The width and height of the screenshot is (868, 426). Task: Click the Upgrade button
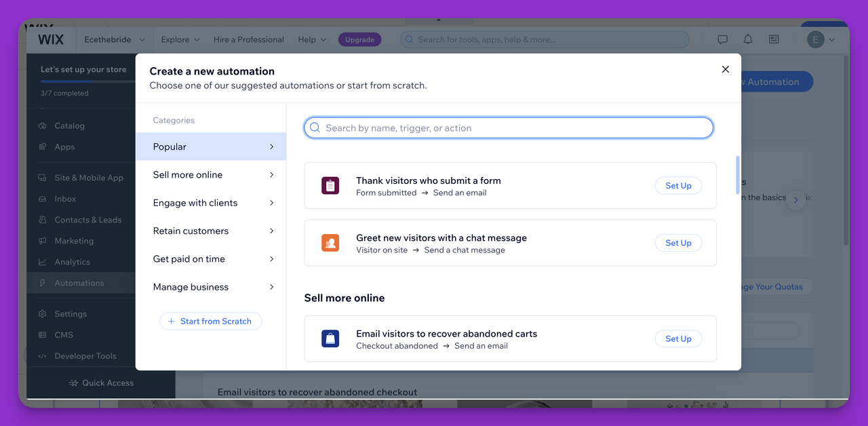359,39
